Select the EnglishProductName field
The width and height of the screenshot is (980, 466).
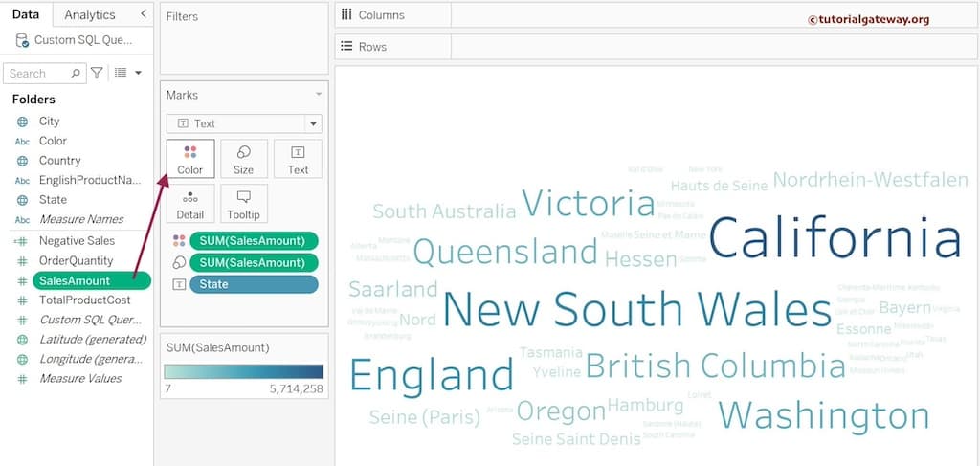click(x=90, y=180)
